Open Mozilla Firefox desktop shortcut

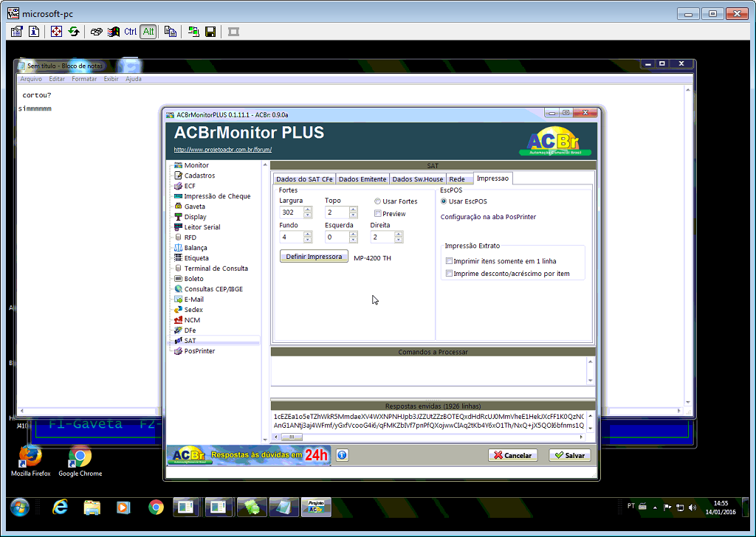coord(31,461)
